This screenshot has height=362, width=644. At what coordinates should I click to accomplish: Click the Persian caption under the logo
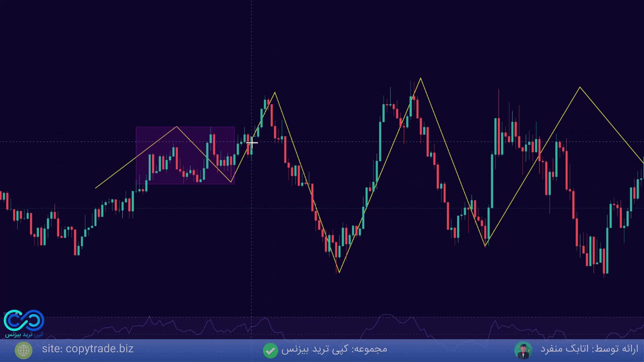[x=24, y=335]
